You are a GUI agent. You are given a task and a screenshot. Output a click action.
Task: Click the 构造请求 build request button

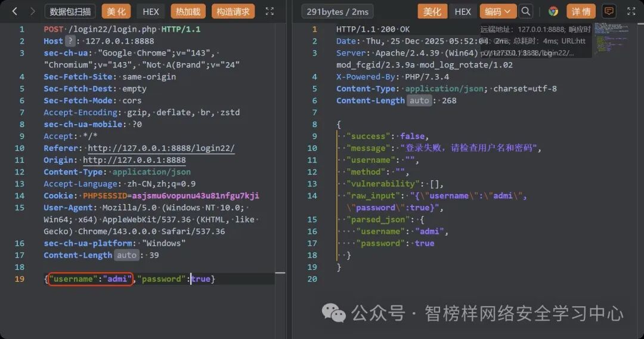point(233,11)
